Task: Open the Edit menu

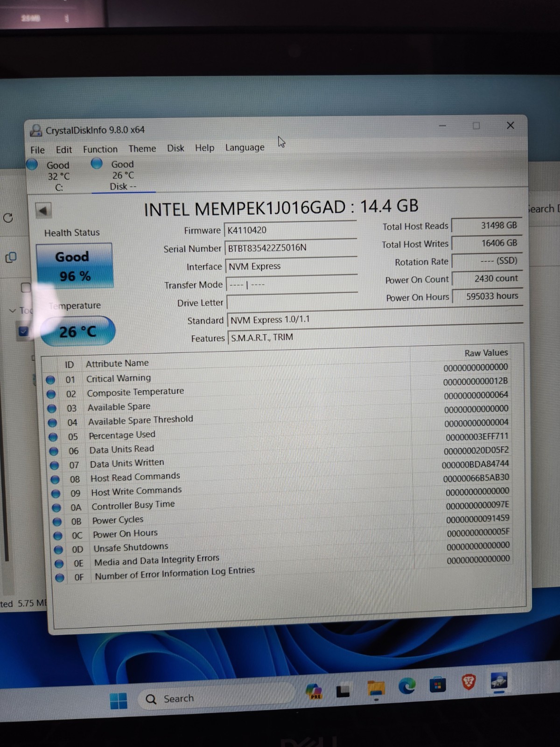Action: [x=64, y=149]
